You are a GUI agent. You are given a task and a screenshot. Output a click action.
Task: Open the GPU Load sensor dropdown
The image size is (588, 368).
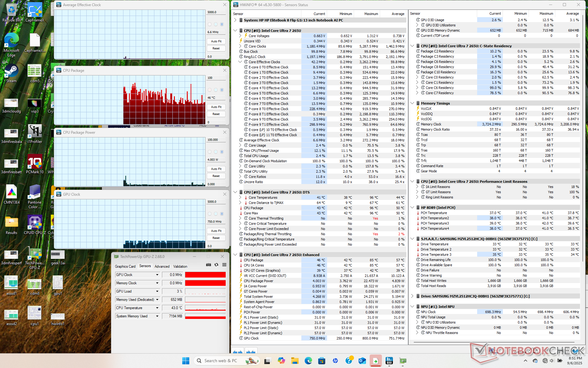[157, 291]
